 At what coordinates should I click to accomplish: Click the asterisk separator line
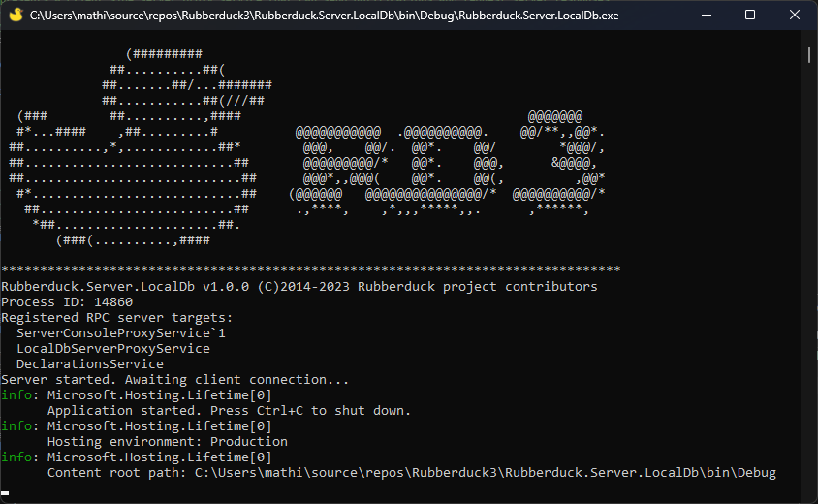[310, 269]
